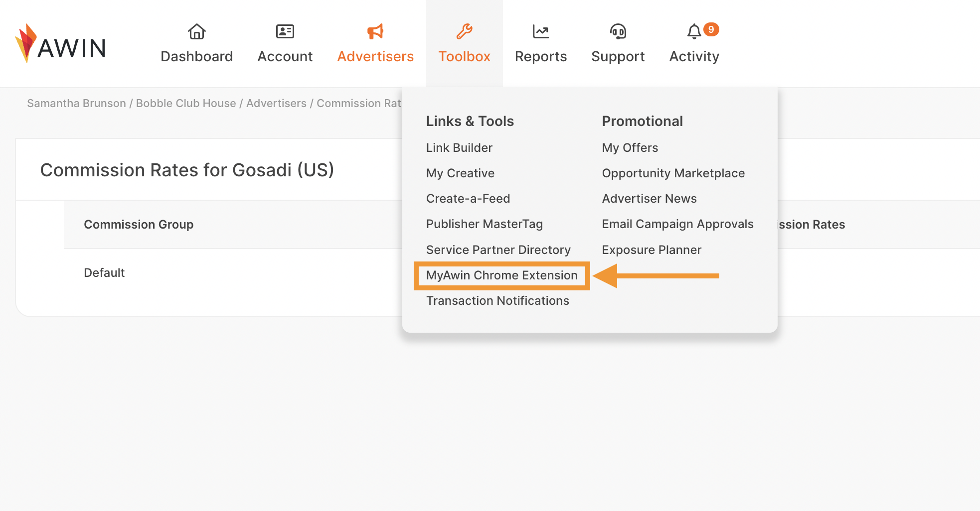Screen dimensions: 980x511
Task: Select MyAwin Chrome Extension entry
Action: 502,275
